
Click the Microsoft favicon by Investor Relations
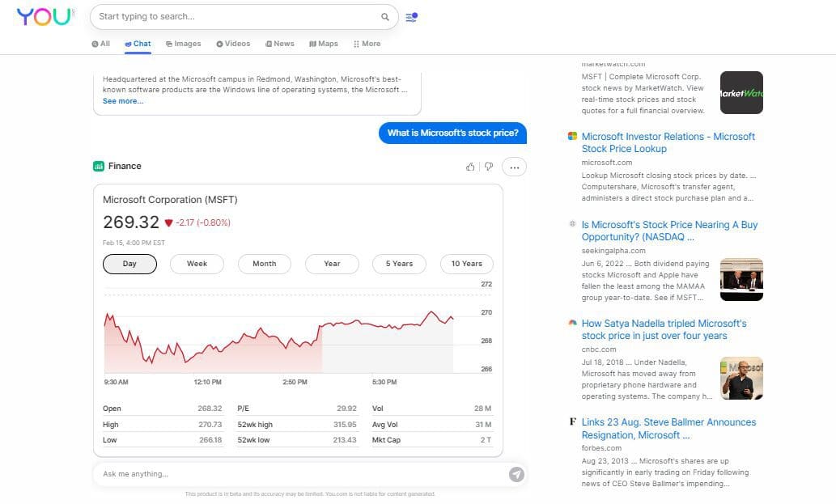point(573,136)
